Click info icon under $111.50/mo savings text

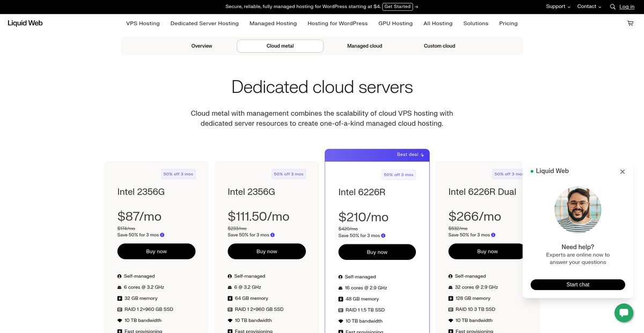click(273, 235)
